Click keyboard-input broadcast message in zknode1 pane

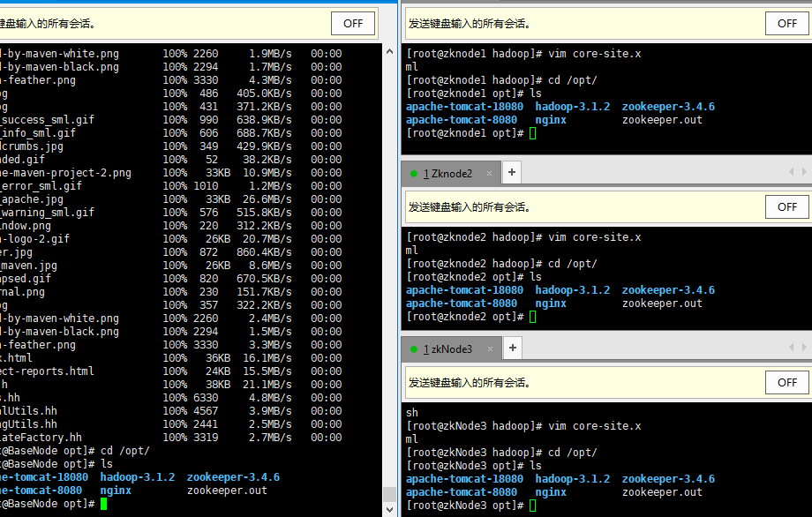click(470, 24)
